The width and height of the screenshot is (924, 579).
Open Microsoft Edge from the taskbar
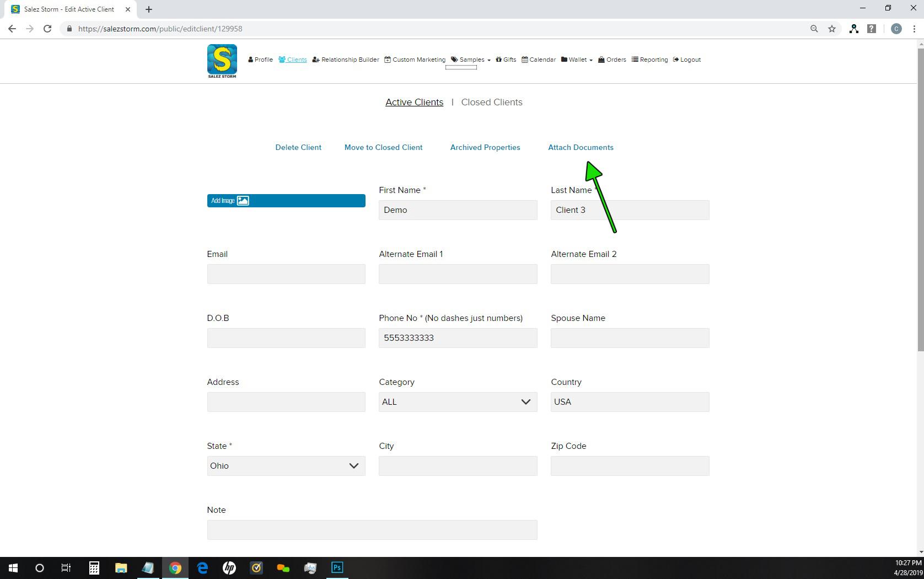click(202, 567)
